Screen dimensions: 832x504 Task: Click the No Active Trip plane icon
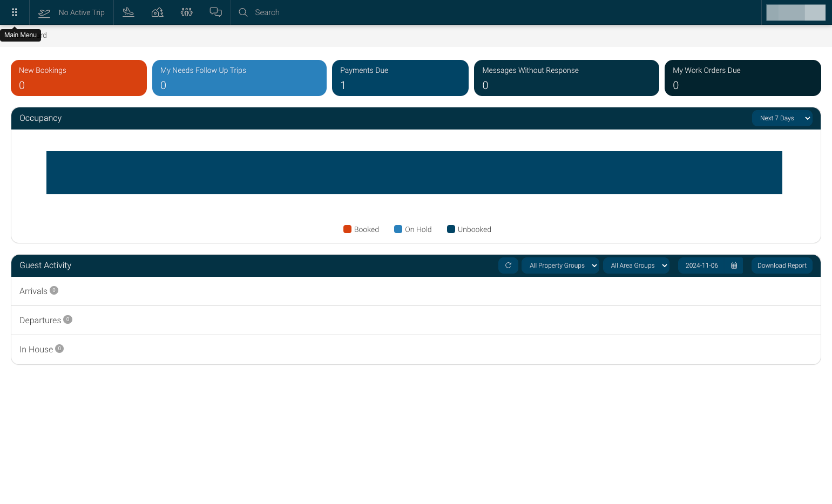pos(44,12)
